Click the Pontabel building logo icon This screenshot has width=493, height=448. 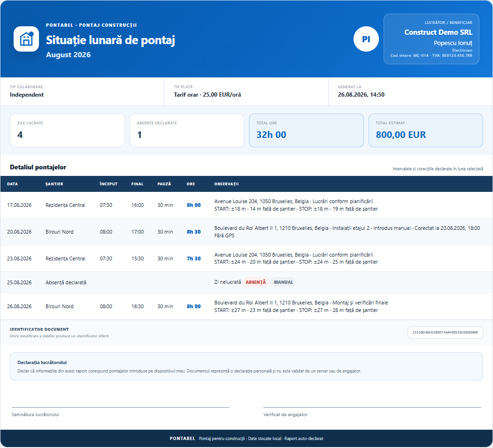point(26,39)
